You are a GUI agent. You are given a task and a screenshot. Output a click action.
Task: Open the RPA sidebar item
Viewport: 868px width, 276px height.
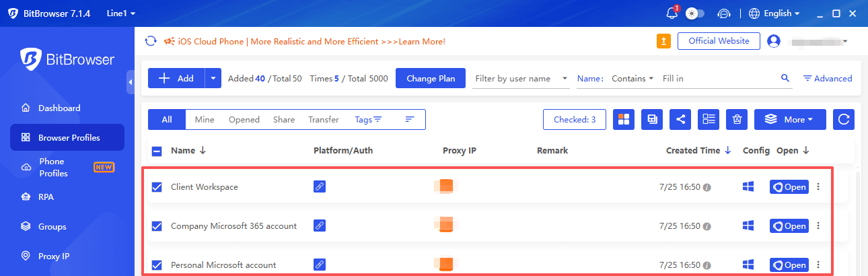coord(67,197)
